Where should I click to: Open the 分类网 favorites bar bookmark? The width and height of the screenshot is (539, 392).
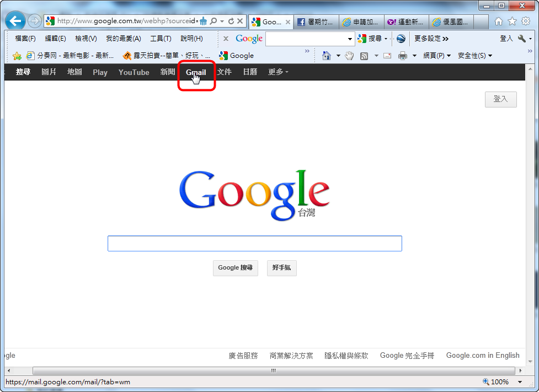(70, 56)
